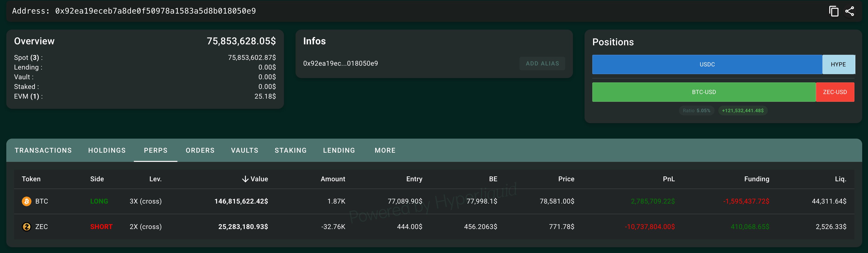
Task: Click the -10,737,804.00$ PnL cell
Action: [x=650, y=227]
